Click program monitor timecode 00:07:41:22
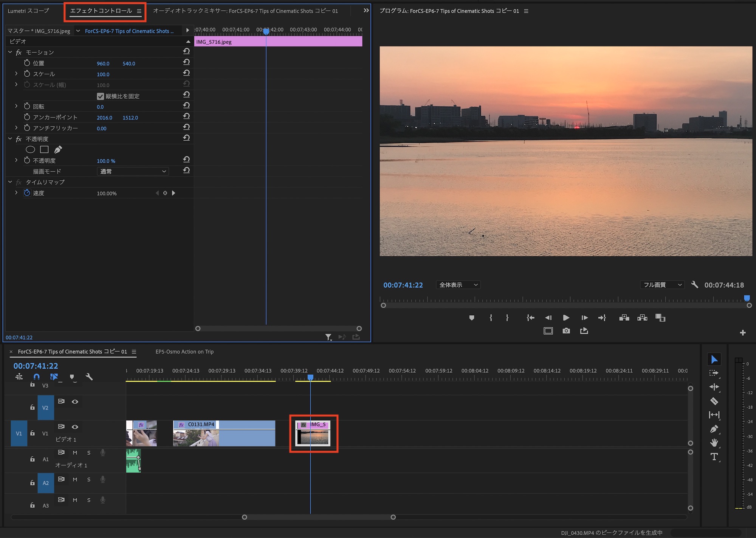 [403, 285]
